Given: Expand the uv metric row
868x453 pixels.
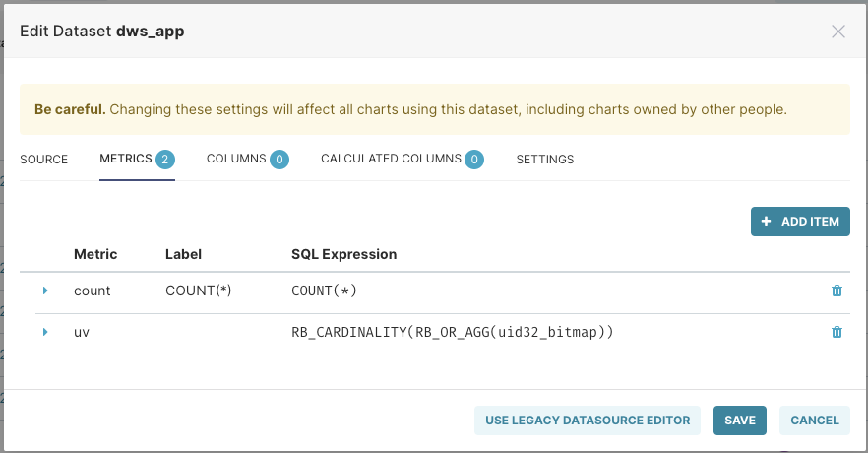Looking at the screenshot, I should click(45, 332).
